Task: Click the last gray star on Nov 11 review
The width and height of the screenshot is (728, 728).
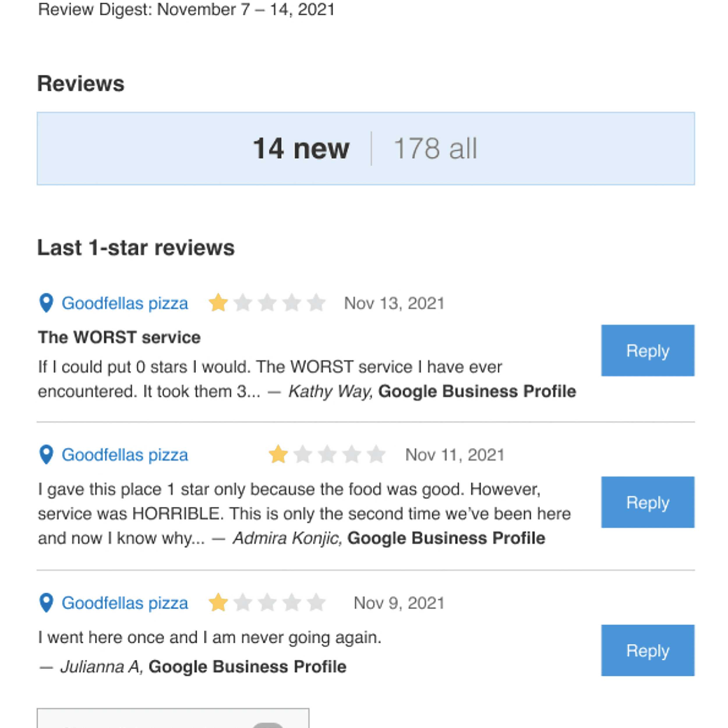Action: pos(376,455)
